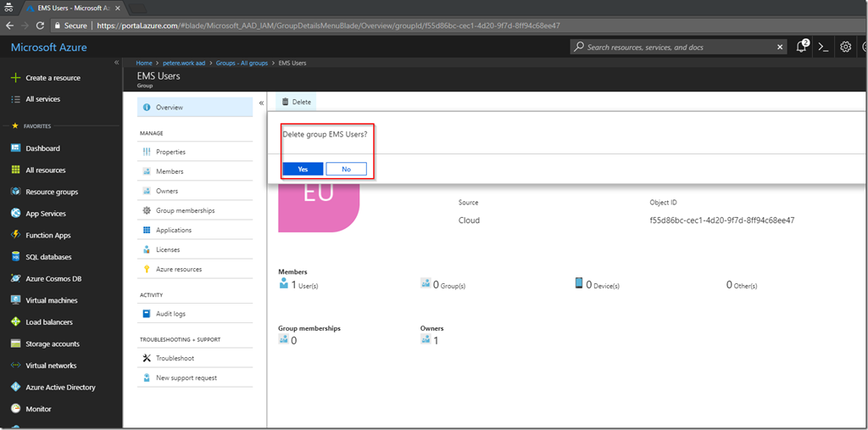Viewport: 868px width, 430px height.
Task: Open the notifications bell icon
Action: click(802, 47)
